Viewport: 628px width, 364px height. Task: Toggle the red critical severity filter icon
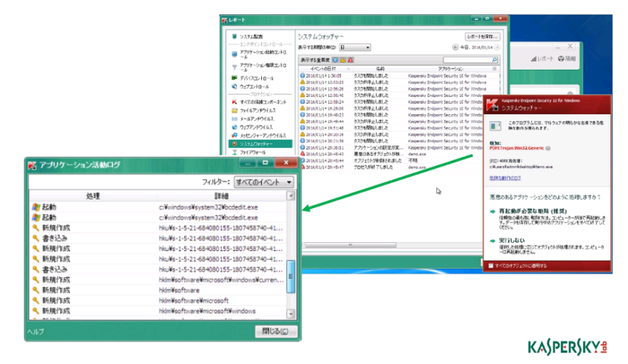351,60
